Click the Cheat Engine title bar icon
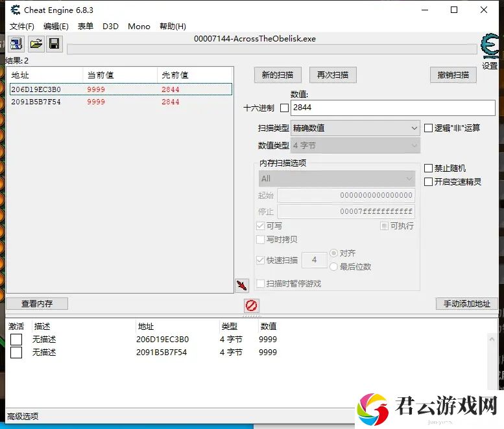Screen dimensions: 504x429 coord(15,10)
